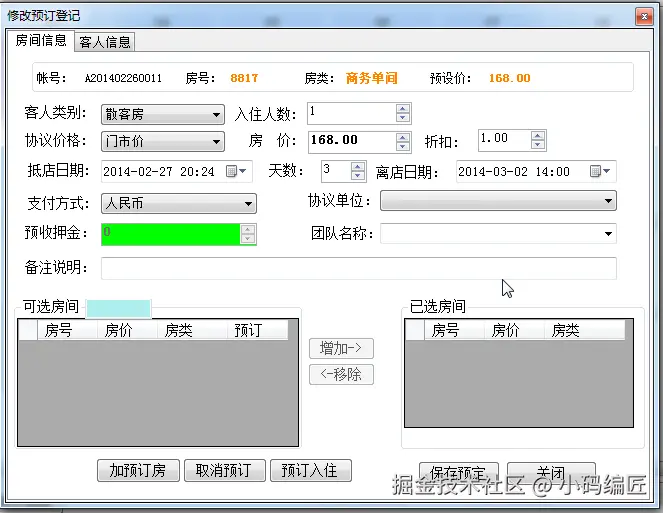Click the 加预订房 button
Screen dimensions: 663x513
click(x=138, y=470)
